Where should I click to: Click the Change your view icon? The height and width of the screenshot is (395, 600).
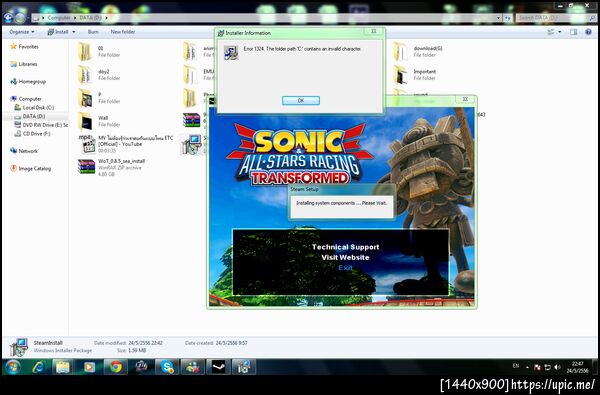(x=551, y=32)
